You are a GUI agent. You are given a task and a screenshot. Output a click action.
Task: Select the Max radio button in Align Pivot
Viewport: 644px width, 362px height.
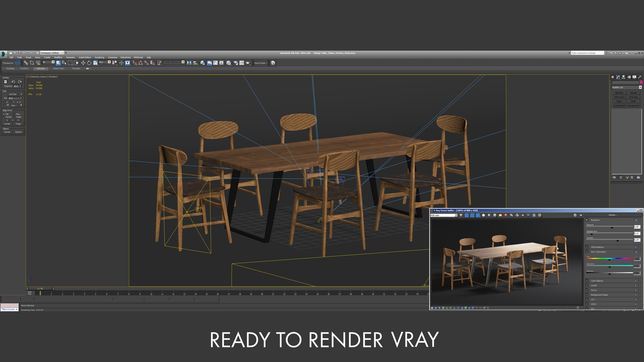click(x=14, y=114)
